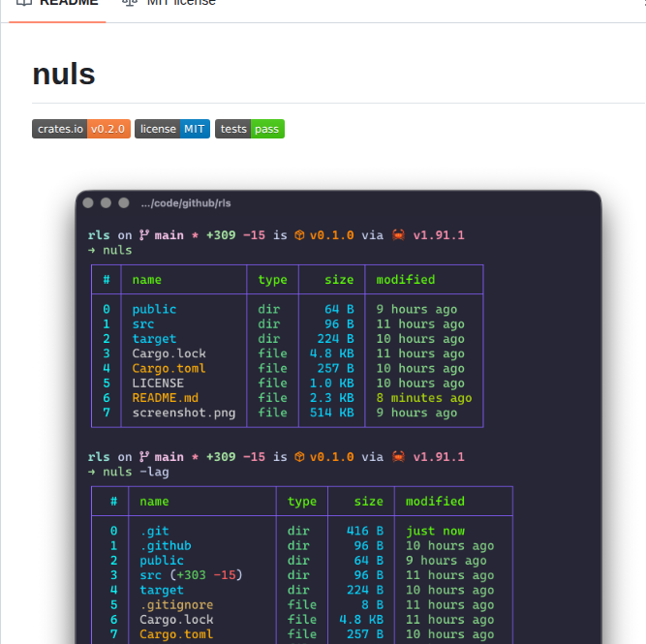646x644 pixels.
Task: Click the package box icon above the nuls -lag command
Action: click(299, 456)
